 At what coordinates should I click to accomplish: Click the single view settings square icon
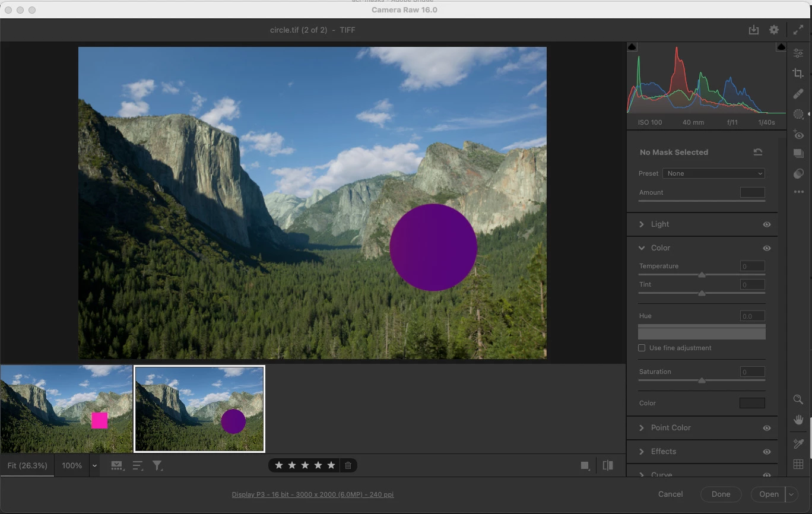(585, 466)
